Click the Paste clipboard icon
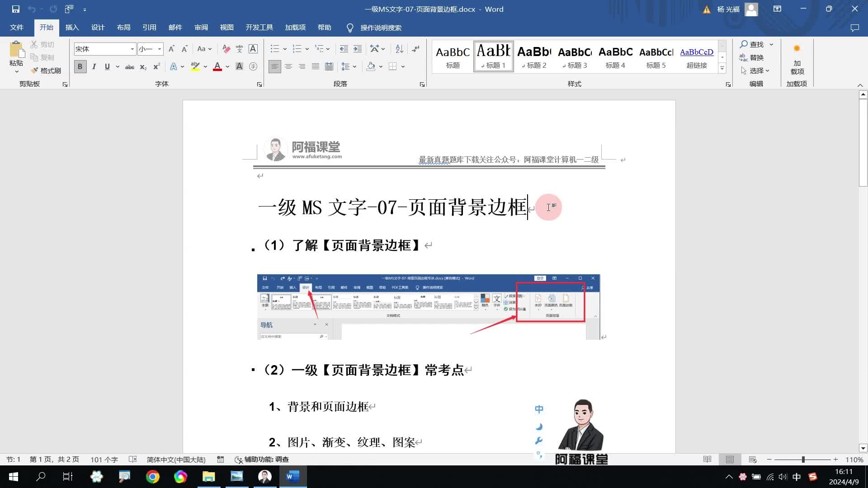 16,50
